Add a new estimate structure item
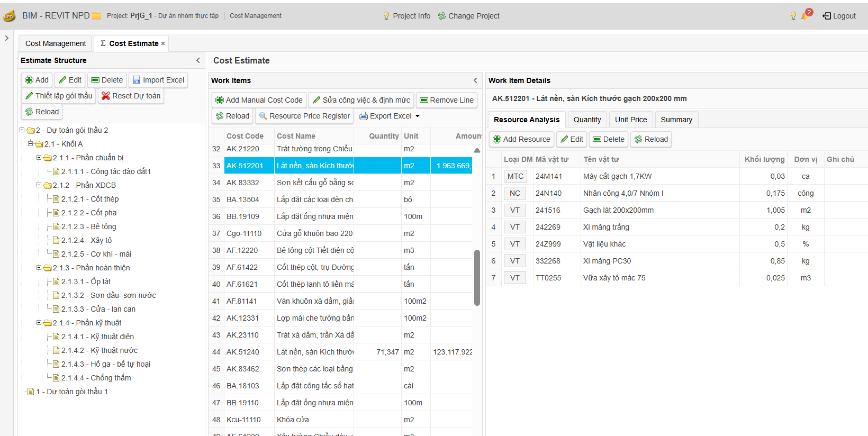868x436 pixels. 37,80
